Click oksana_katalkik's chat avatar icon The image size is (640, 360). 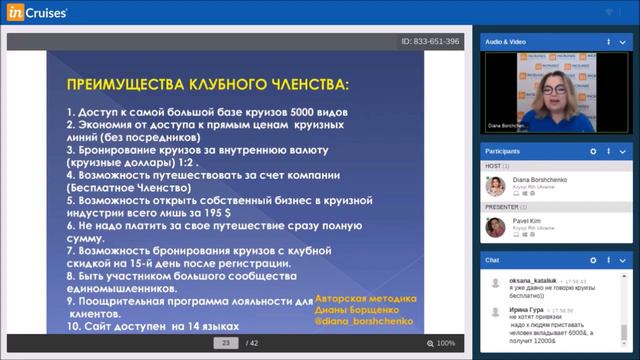496,283
